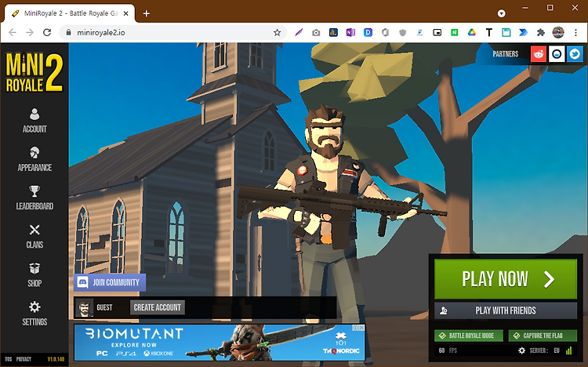Click the Partners label
588x367 pixels.
point(505,54)
